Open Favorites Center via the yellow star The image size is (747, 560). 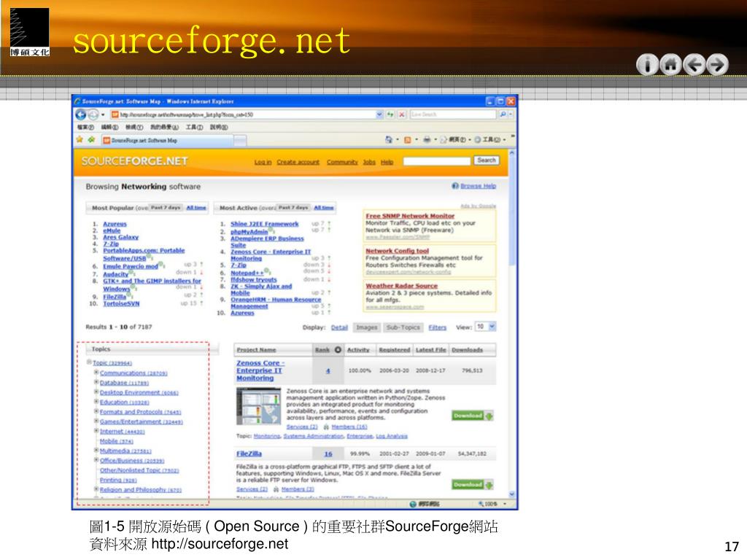(80, 140)
